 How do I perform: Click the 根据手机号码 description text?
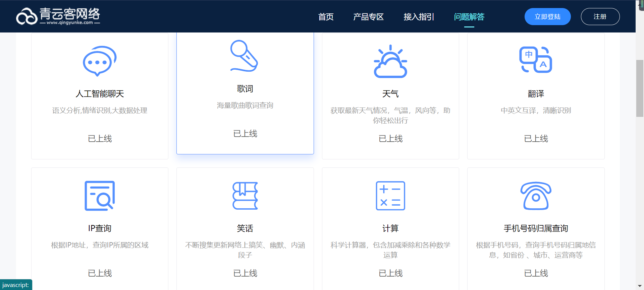536,250
